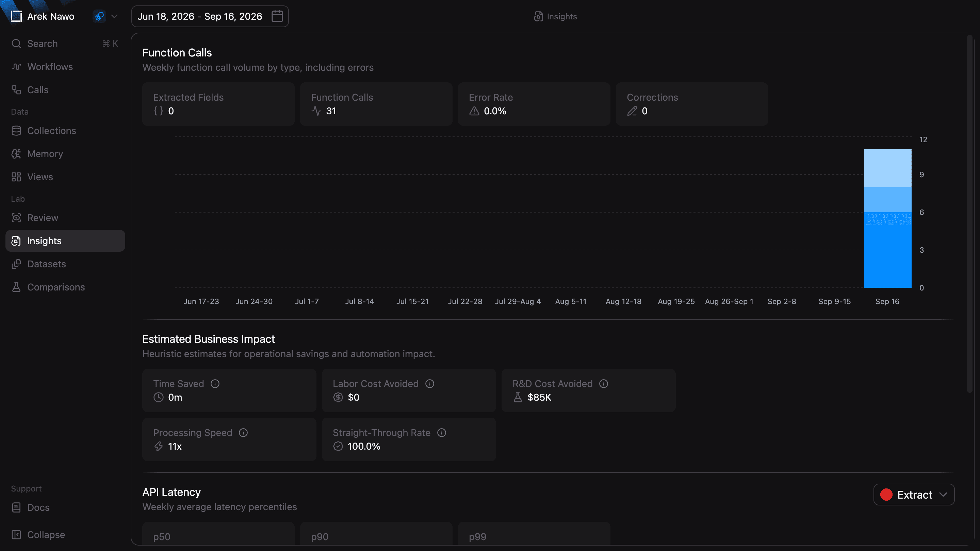Click the clock icon beside 0m

click(159, 398)
